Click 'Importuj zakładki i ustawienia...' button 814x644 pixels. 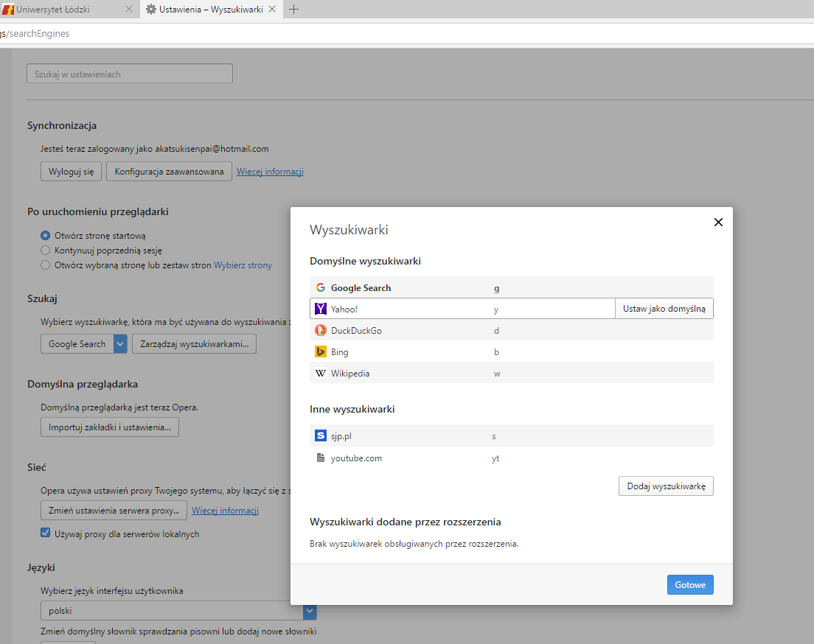[x=110, y=427]
